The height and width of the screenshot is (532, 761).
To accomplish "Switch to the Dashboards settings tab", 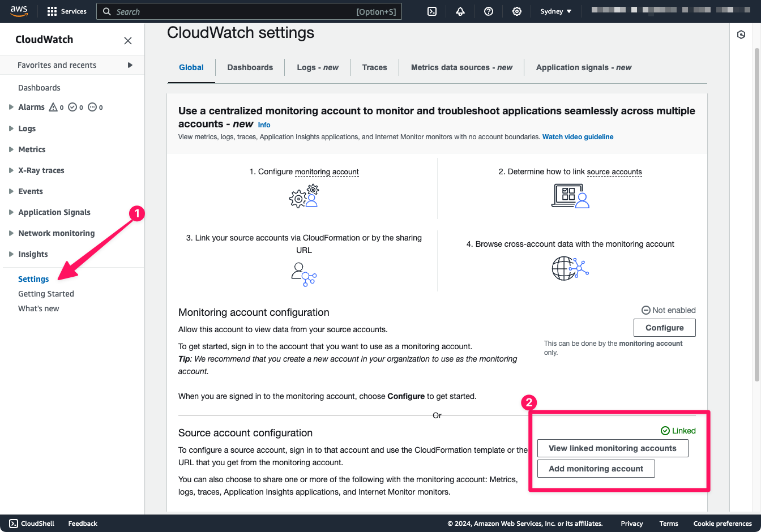I will [x=250, y=67].
